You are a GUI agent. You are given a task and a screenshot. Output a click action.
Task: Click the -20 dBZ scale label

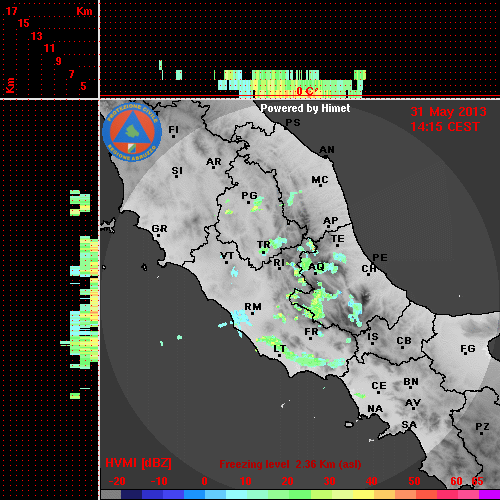point(117,481)
